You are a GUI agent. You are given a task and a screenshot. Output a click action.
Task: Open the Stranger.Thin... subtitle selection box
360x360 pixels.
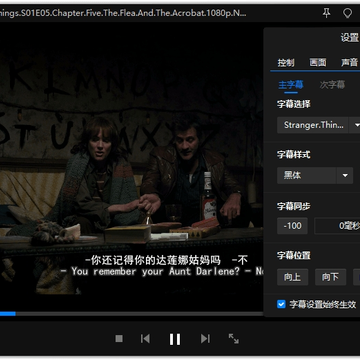[x=312, y=125]
